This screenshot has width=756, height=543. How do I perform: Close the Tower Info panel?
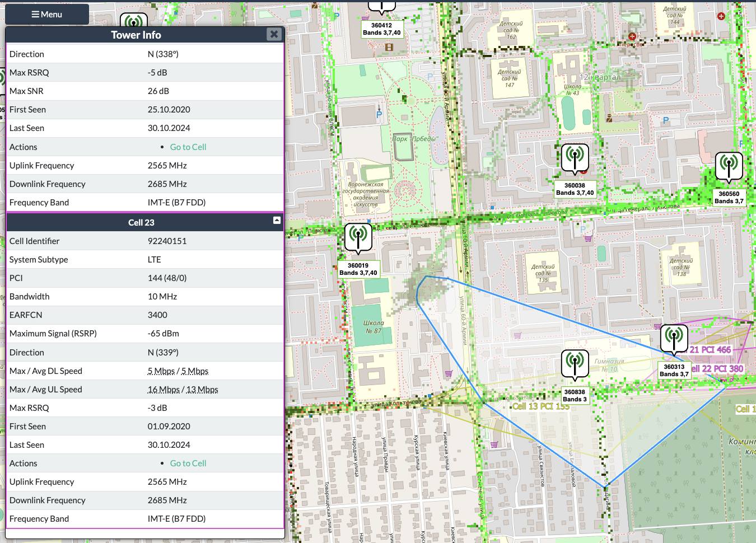tap(274, 34)
